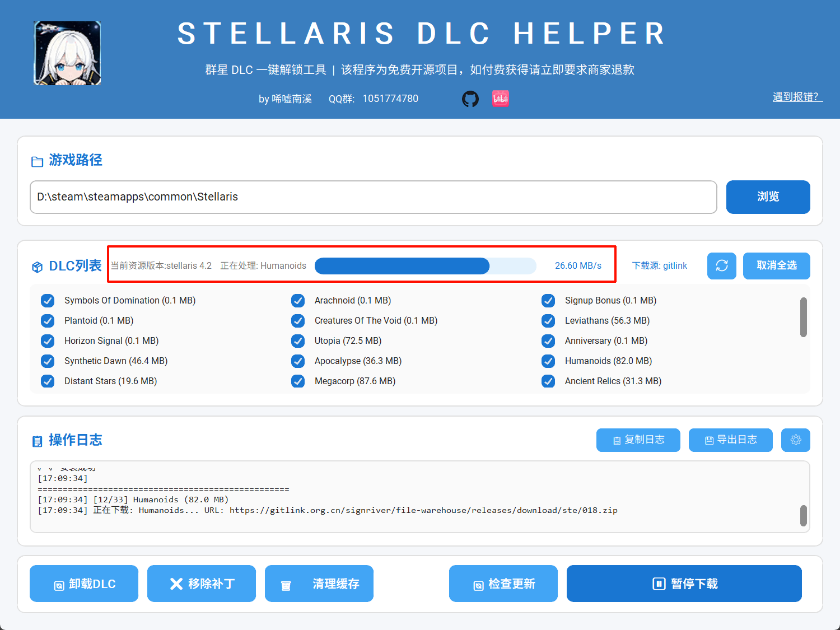Click the 检查更新 check update button
Viewport: 840px width, 630px height.
tap(503, 584)
